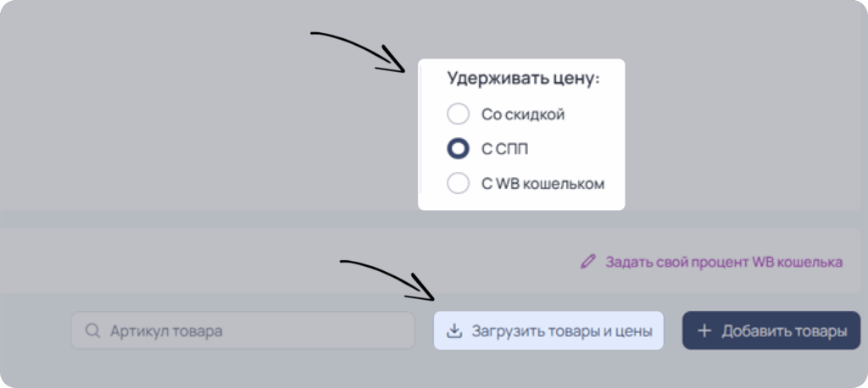Click the "С СПП" label text
Viewport: 868px width, 388px height.
pos(504,149)
